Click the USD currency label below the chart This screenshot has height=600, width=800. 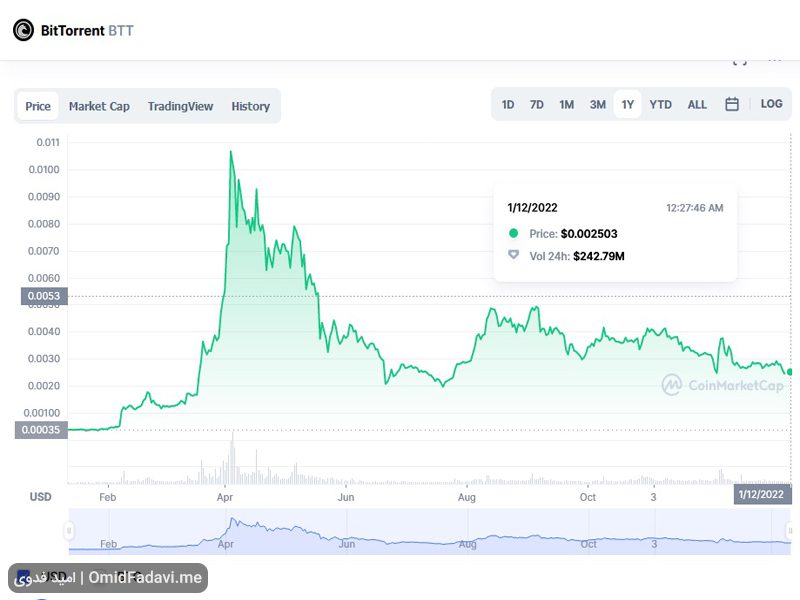[40, 497]
